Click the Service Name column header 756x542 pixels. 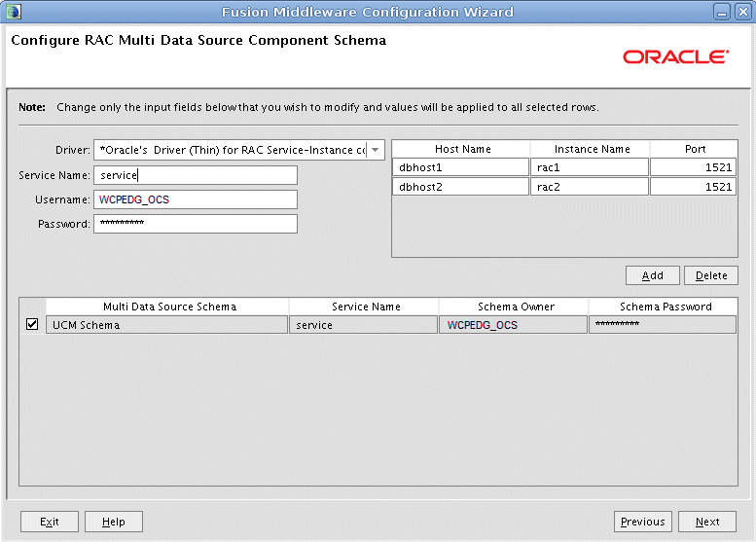[365, 307]
